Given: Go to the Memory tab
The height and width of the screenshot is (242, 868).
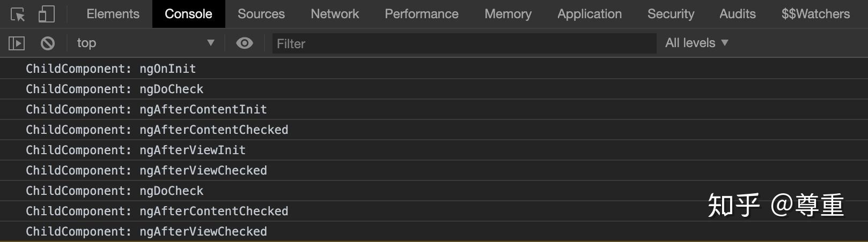Looking at the screenshot, I should click(508, 14).
